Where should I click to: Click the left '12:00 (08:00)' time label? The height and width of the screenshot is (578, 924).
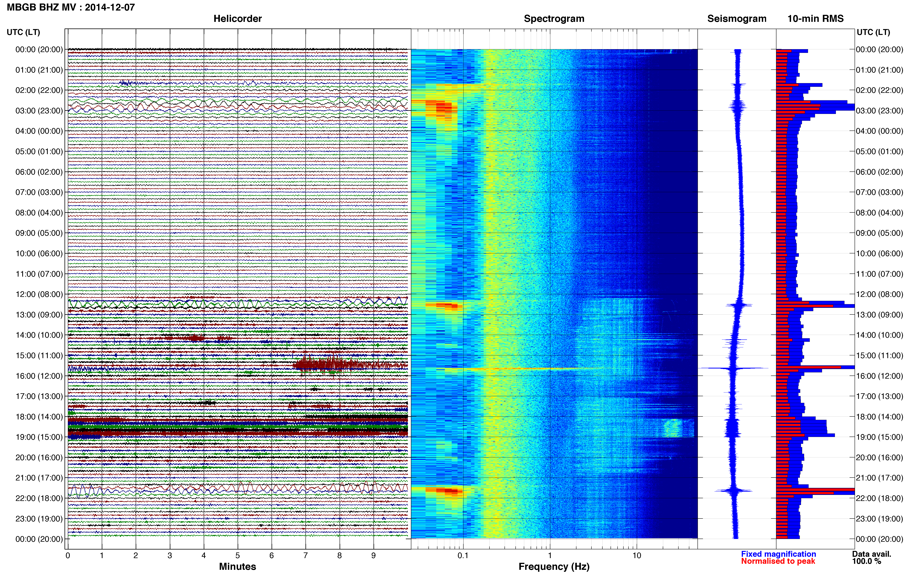[x=39, y=294]
